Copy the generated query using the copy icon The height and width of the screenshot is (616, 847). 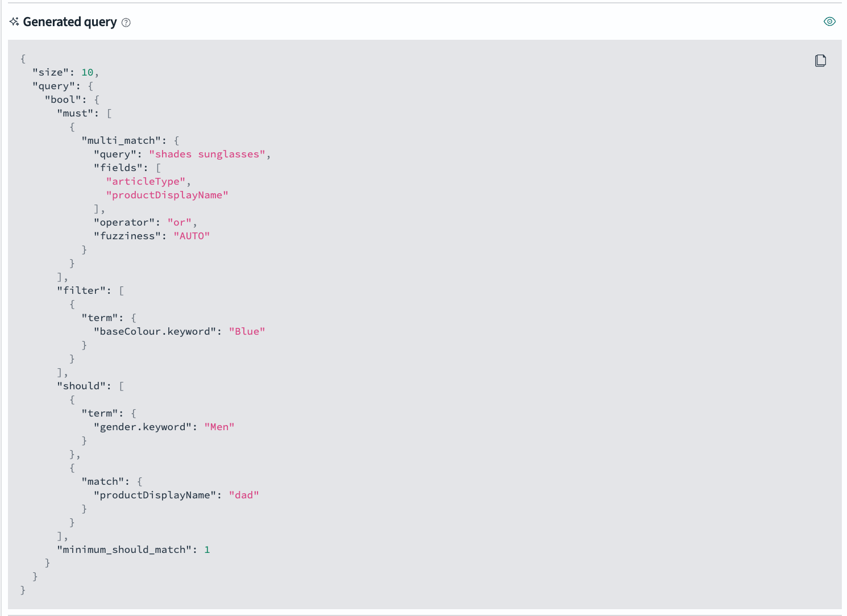click(x=821, y=60)
